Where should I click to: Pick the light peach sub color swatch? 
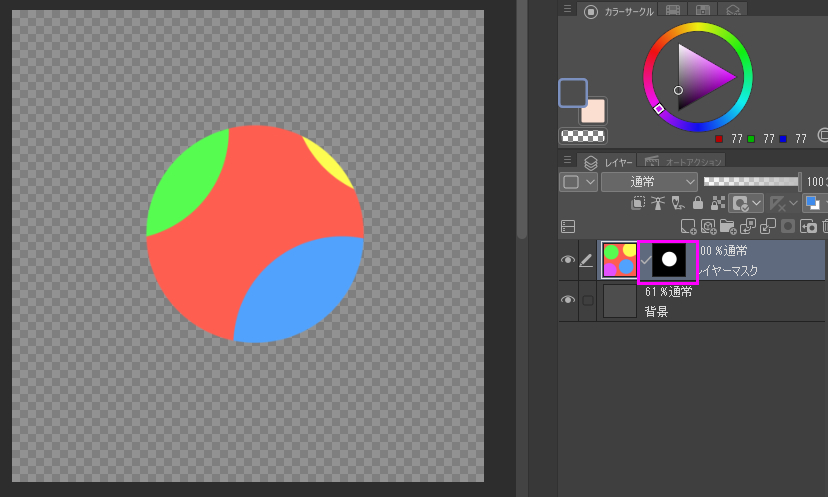(x=594, y=111)
